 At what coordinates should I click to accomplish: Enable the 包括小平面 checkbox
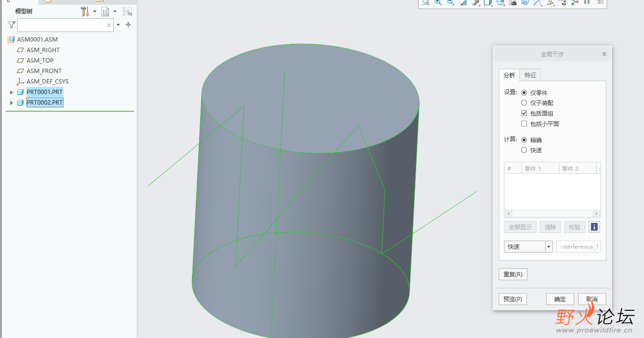524,124
